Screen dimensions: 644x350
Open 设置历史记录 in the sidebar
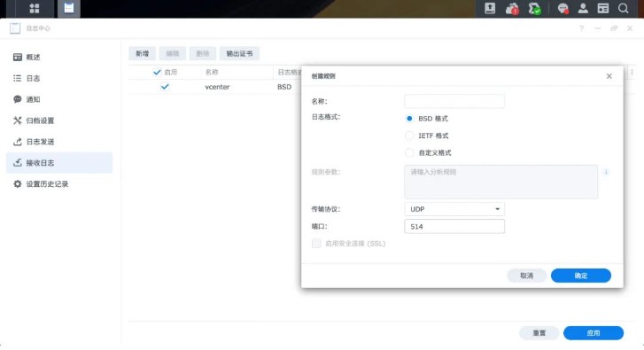click(x=59, y=184)
